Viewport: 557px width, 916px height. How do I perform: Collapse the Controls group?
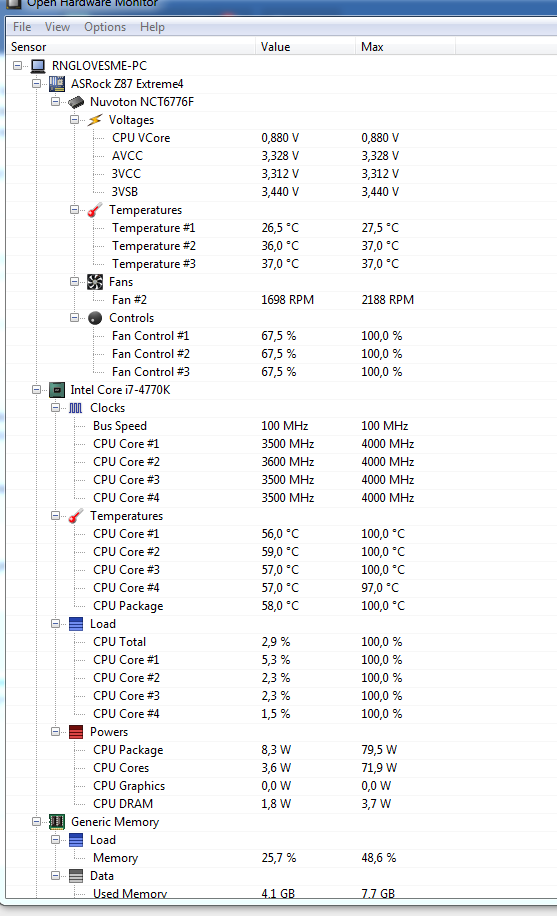[74, 318]
